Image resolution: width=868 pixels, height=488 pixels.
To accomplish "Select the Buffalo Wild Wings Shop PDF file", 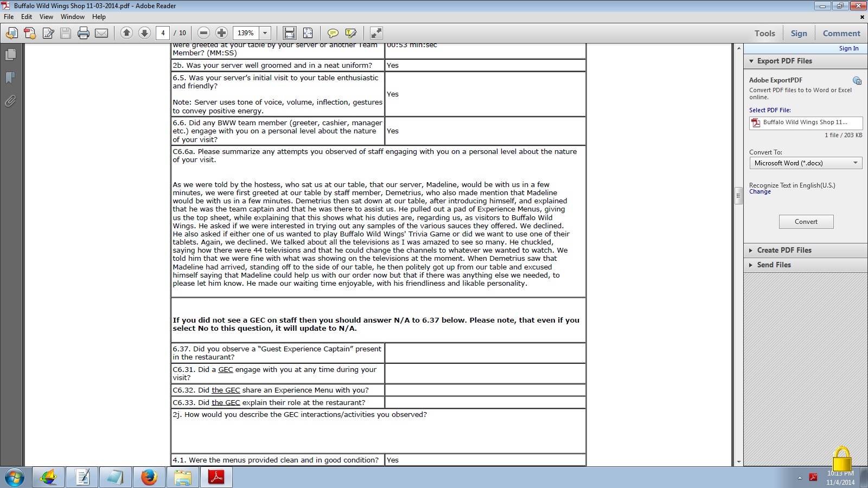I will click(x=806, y=123).
